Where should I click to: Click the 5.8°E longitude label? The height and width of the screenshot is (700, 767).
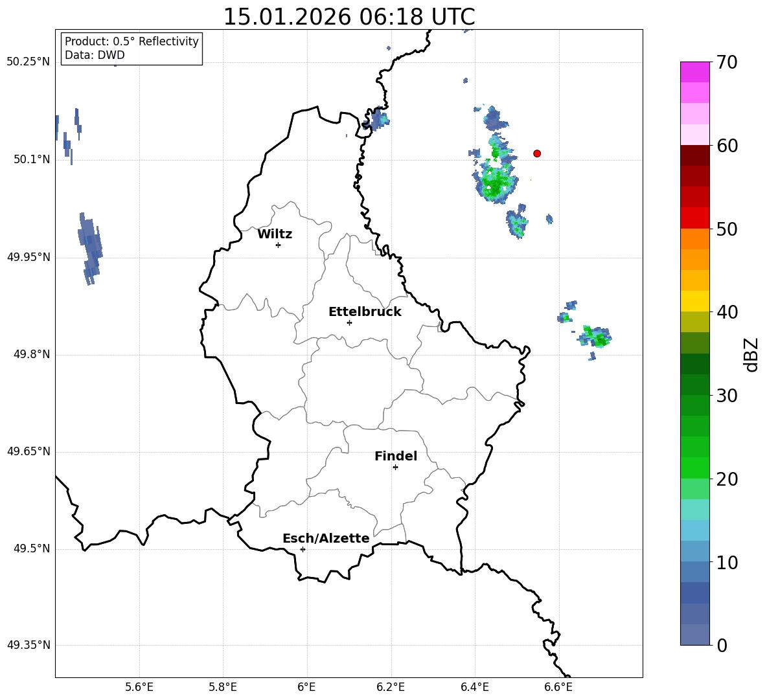[223, 688]
